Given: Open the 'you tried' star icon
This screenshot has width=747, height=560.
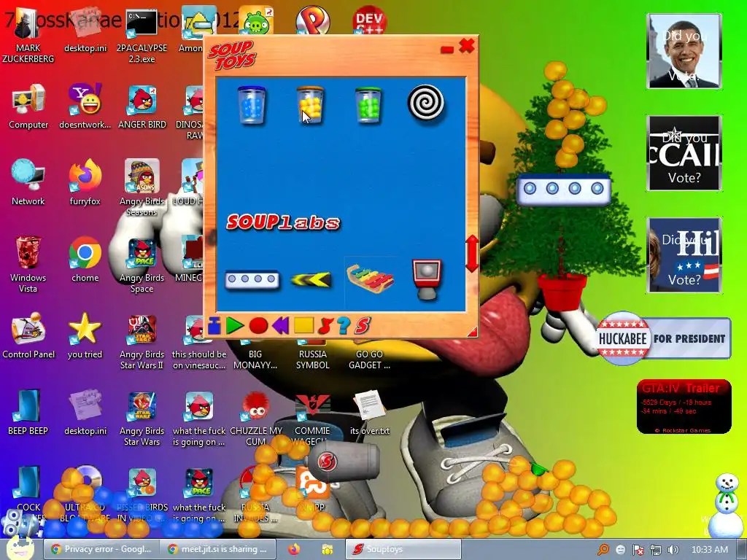Looking at the screenshot, I should 85,335.
